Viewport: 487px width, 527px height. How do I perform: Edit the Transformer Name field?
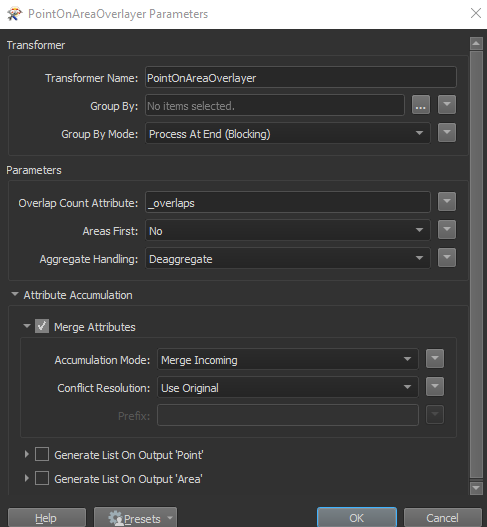tap(301, 78)
